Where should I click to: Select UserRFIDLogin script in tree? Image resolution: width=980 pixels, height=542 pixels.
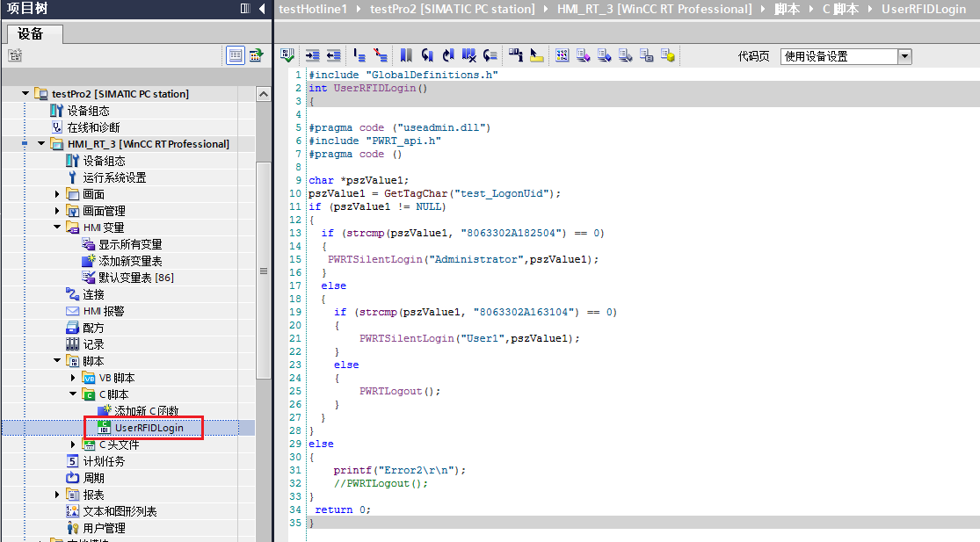(149, 428)
